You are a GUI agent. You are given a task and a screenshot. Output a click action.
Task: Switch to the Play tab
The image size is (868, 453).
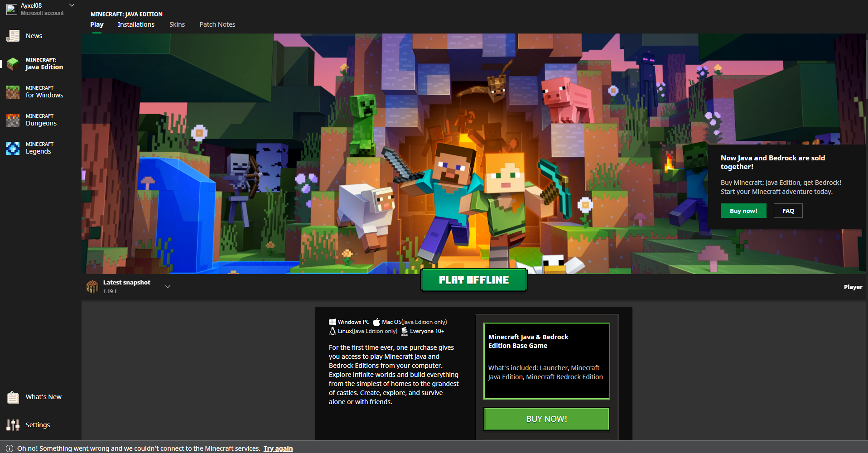97,24
